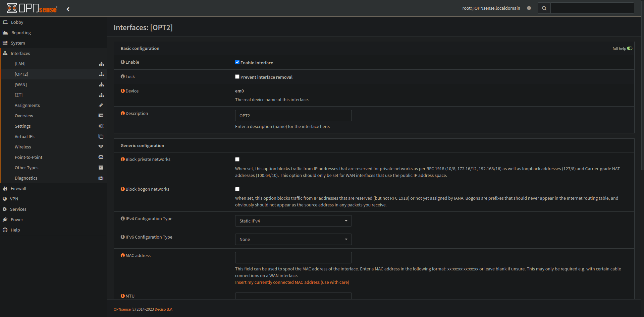Click info icon beside MTU
This screenshot has width=644, height=317.
click(x=123, y=296)
